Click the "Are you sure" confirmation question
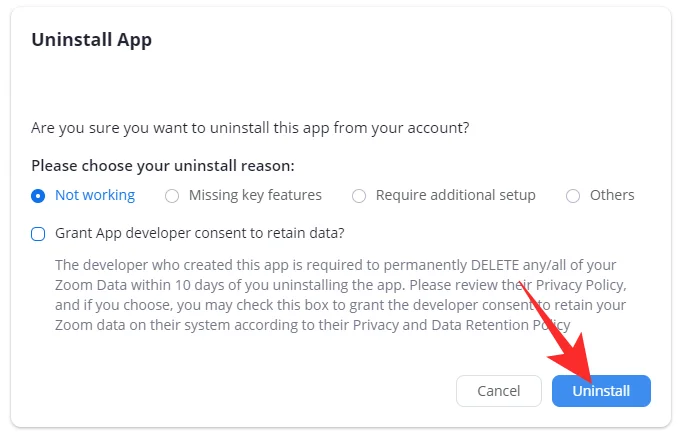 click(x=251, y=128)
